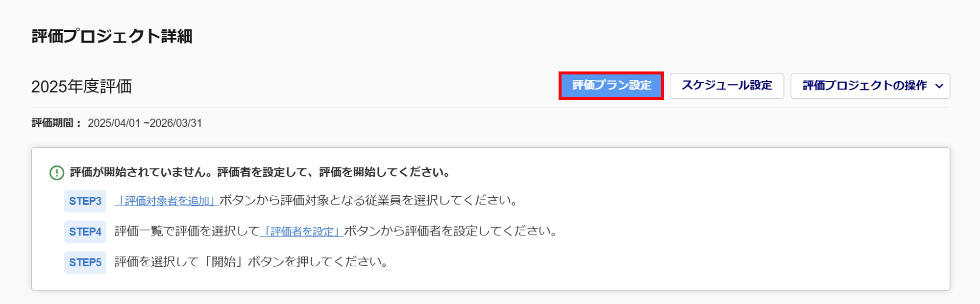The image size is (980, 304).
Task: Click STEP4 text 評価一覧で評価を選択して
Action: pyautogui.click(x=187, y=232)
